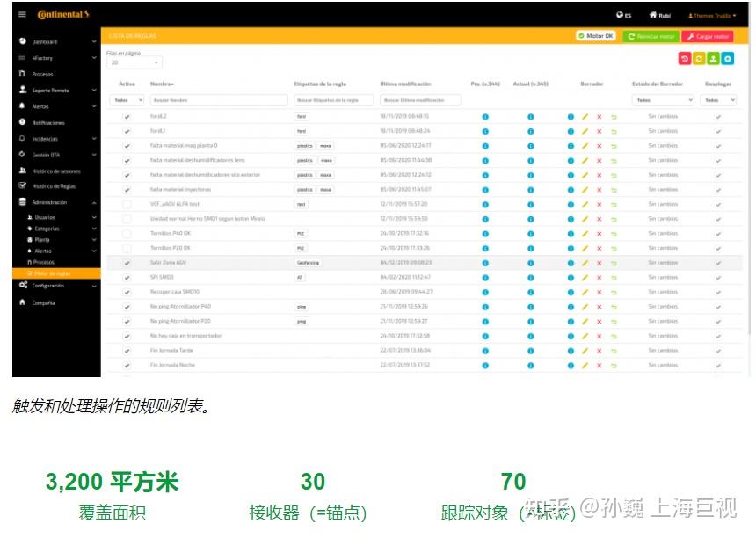
Task: Uncheck the Active checkbox for ford.2
Action: click(x=127, y=117)
